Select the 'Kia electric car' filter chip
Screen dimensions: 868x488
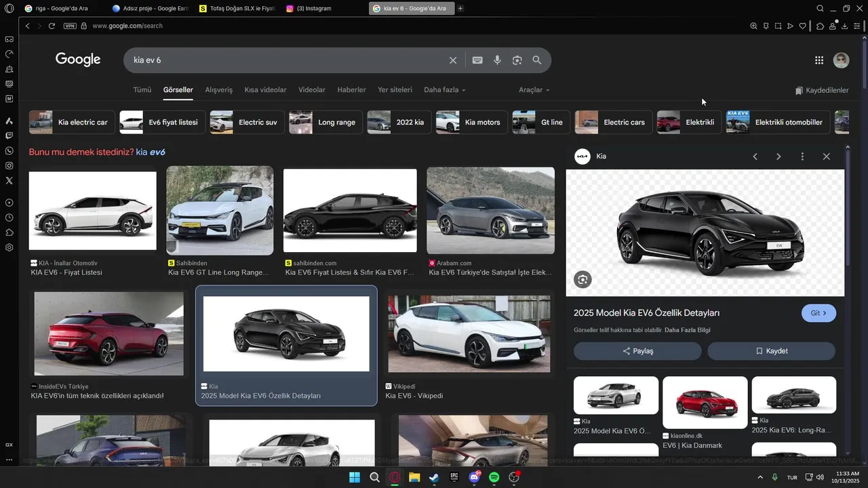pos(71,122)
